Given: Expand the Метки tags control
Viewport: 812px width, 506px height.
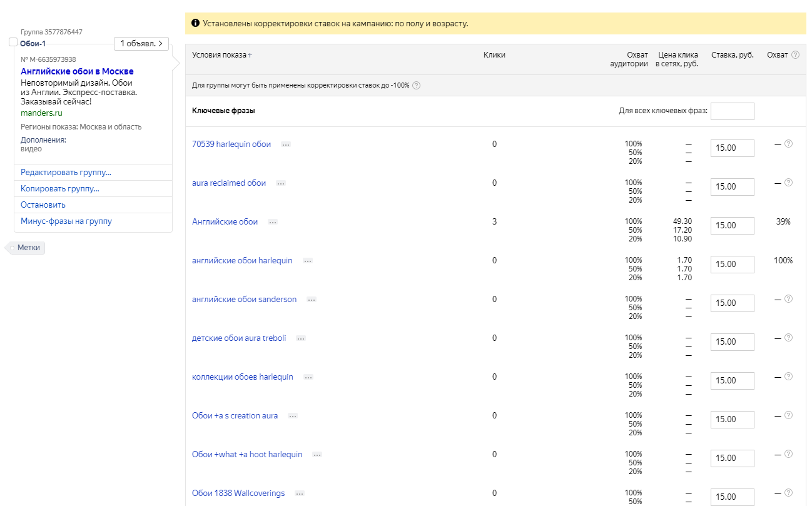Looking at the screenshot, I should [28, 248].
